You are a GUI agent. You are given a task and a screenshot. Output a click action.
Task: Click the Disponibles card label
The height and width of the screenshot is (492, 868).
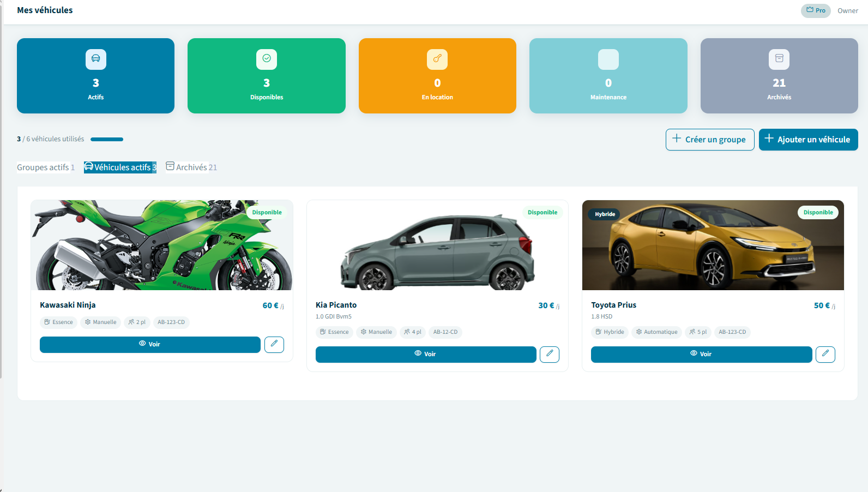(267, 97)
